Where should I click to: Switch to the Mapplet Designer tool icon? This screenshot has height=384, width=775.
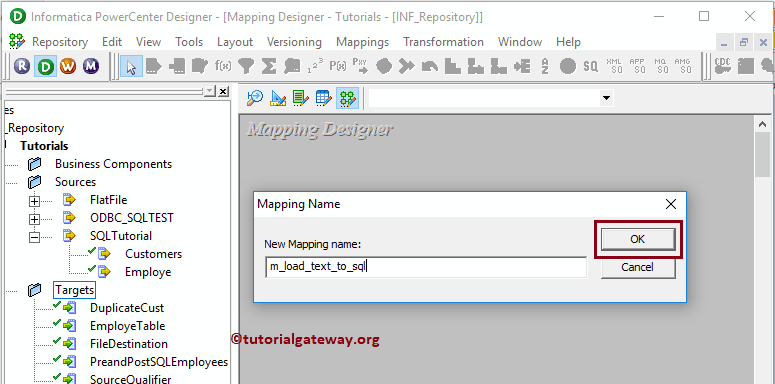pyautogui.click(x=323, y=98)
